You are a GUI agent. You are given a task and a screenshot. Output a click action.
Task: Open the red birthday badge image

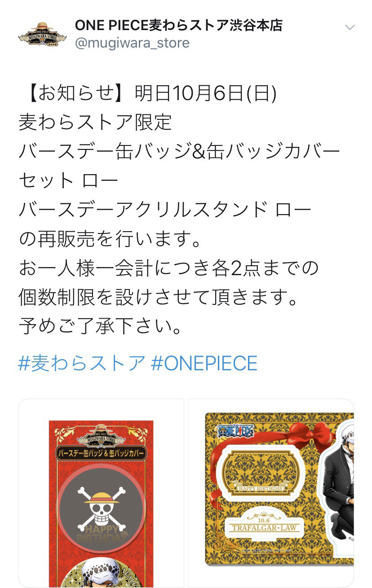[x=101, y=493]
